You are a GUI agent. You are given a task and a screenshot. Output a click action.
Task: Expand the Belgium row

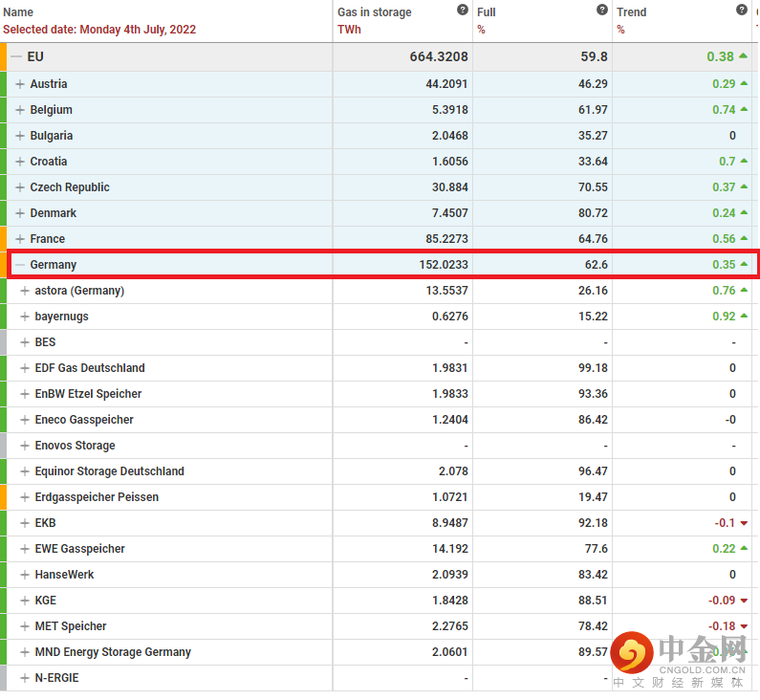click(20, 110)
